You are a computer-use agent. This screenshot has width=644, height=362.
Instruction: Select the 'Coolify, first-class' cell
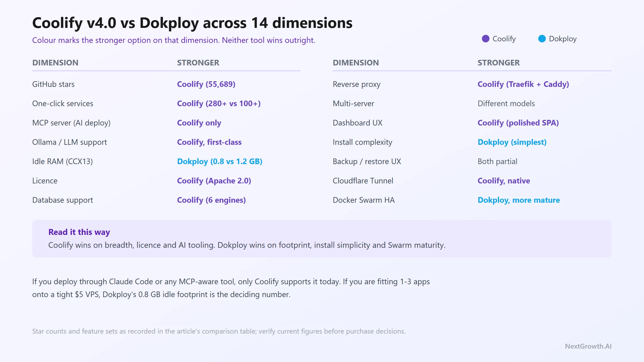click(209, 142)
